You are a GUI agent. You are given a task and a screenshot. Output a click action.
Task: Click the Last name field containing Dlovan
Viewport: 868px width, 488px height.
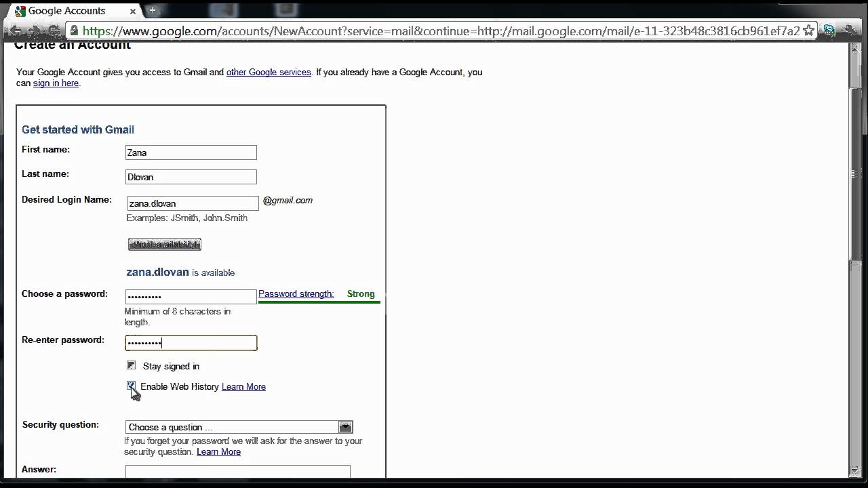click(x=191, y=177)
